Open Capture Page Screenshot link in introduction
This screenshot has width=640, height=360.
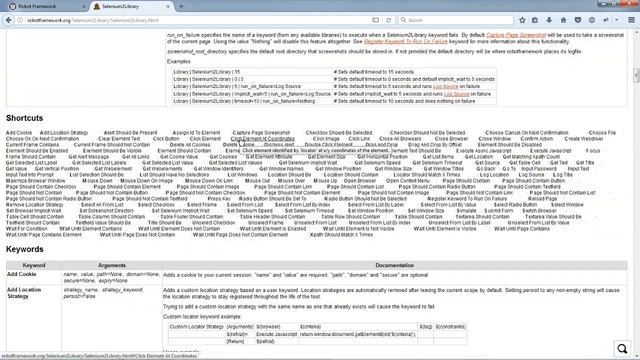(516, 35)
